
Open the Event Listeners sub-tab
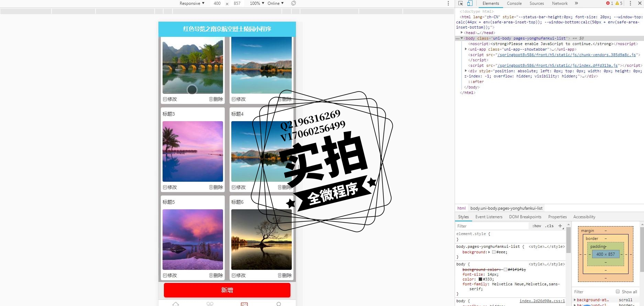pos(489,217)
